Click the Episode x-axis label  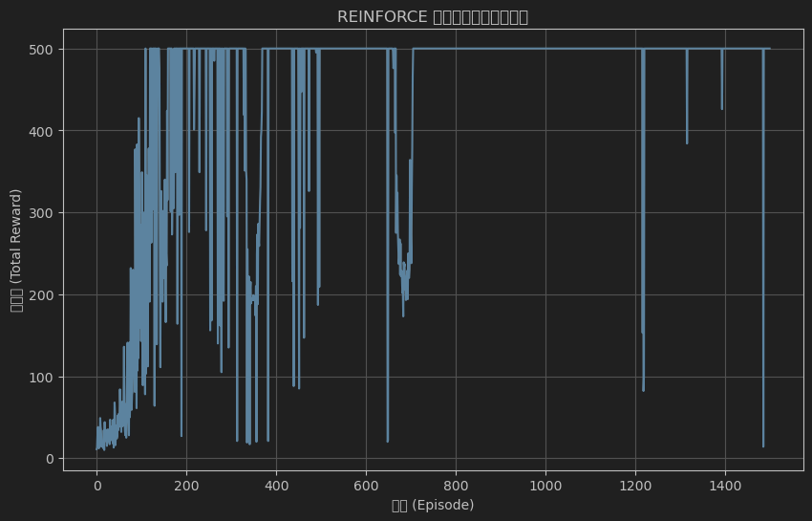coord(433,505)
